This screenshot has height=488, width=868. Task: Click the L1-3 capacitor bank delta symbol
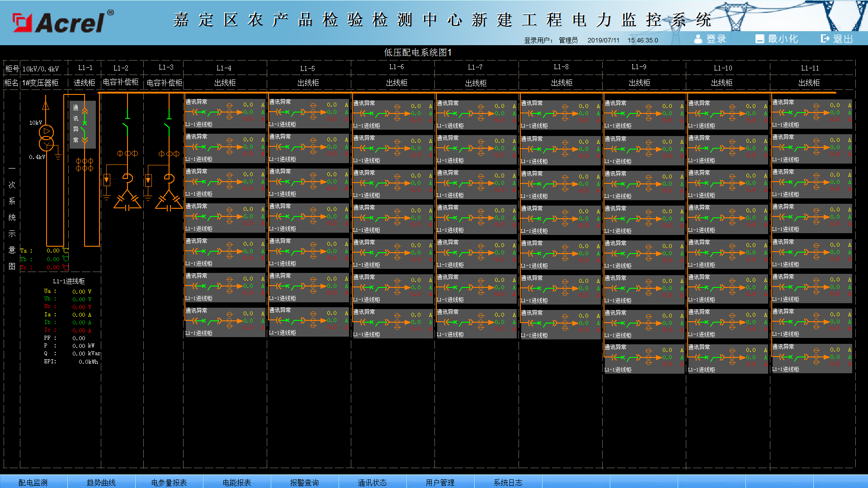tap(169, 201)
